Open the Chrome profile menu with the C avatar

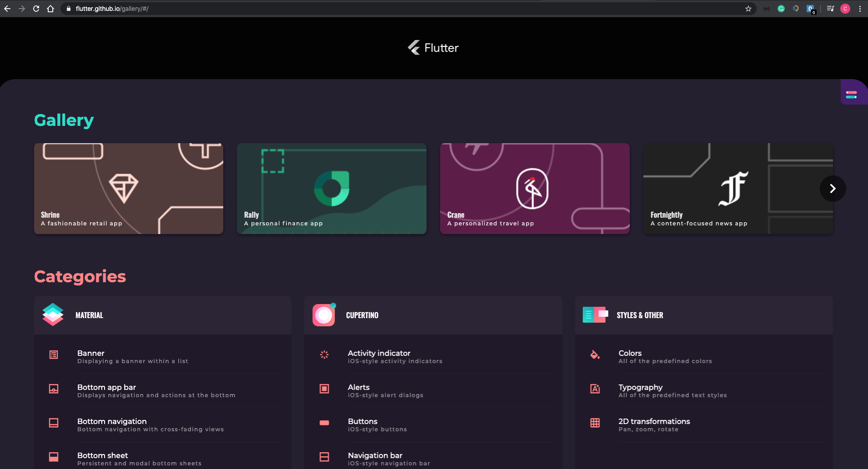pyautogui.click(x=844, y=8)
